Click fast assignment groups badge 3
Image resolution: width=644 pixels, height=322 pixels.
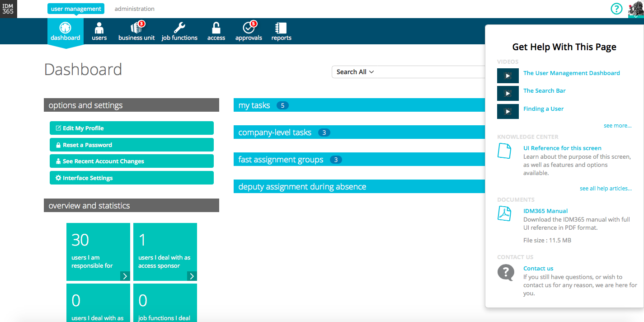336,160
